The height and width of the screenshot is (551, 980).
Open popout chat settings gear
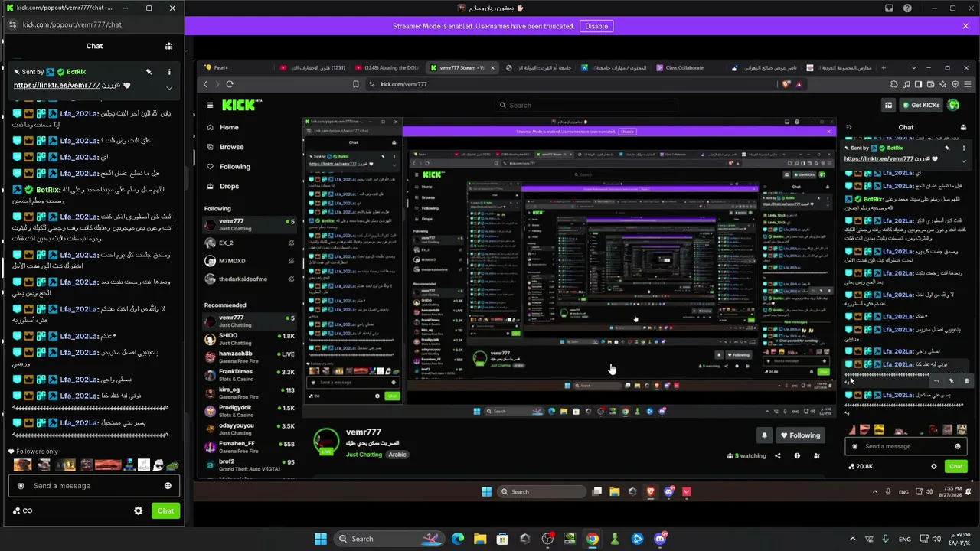pos(138,510)
